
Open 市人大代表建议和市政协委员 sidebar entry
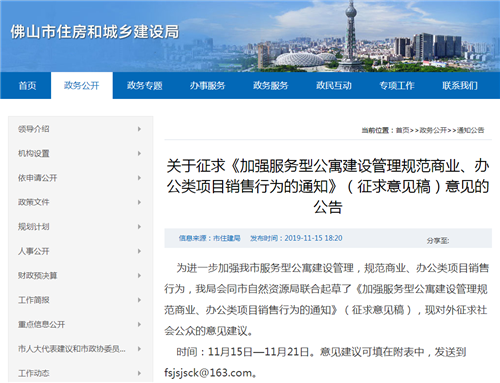pyautogui.click(x=72, y=349)
